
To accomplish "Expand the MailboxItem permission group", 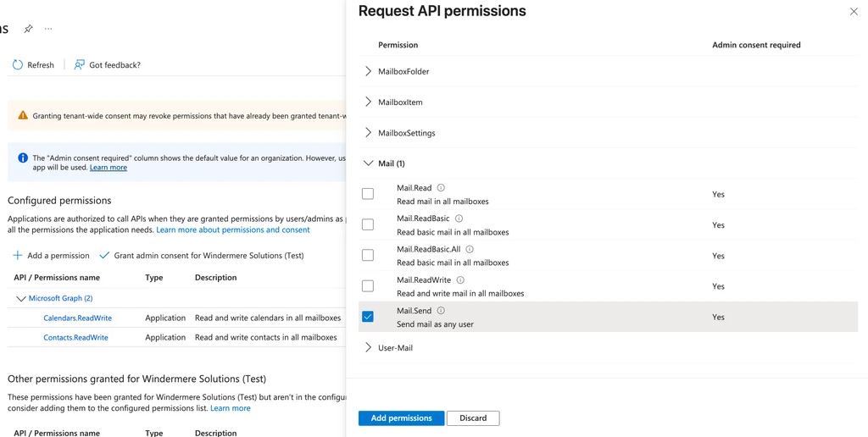I will [368, 102].
